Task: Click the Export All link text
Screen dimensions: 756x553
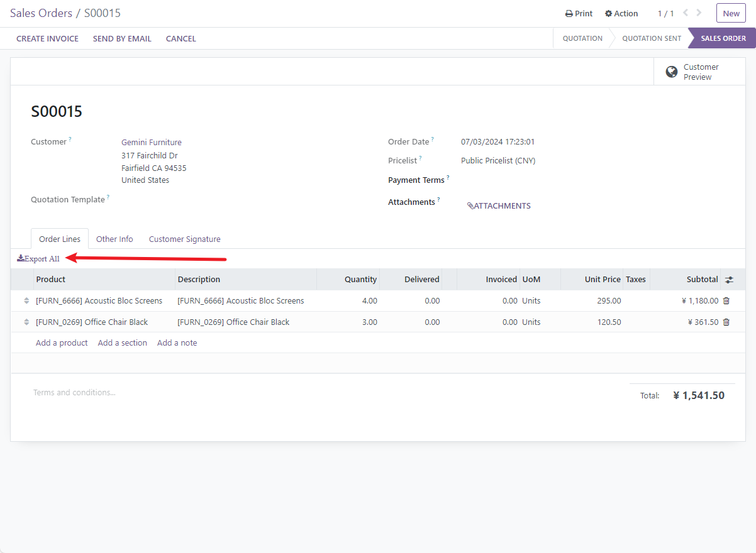Action: (x=42, y=259)
